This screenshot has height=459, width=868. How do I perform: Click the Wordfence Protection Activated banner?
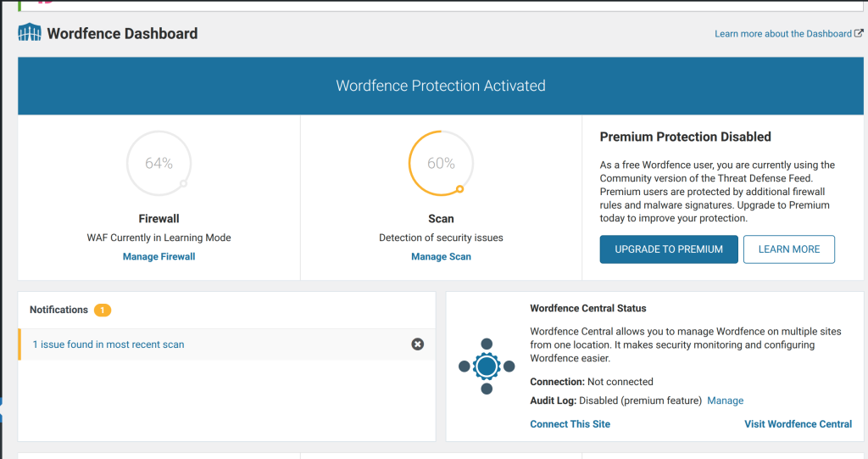(441, 86)
